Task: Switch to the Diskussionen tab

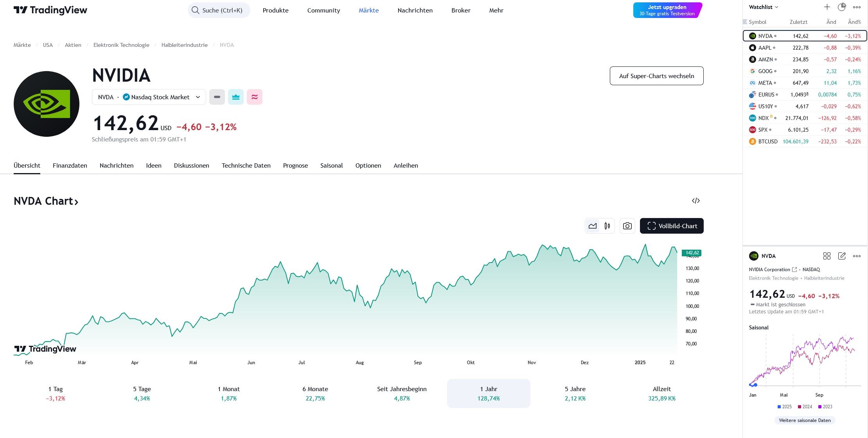Action: click(192, 165)
